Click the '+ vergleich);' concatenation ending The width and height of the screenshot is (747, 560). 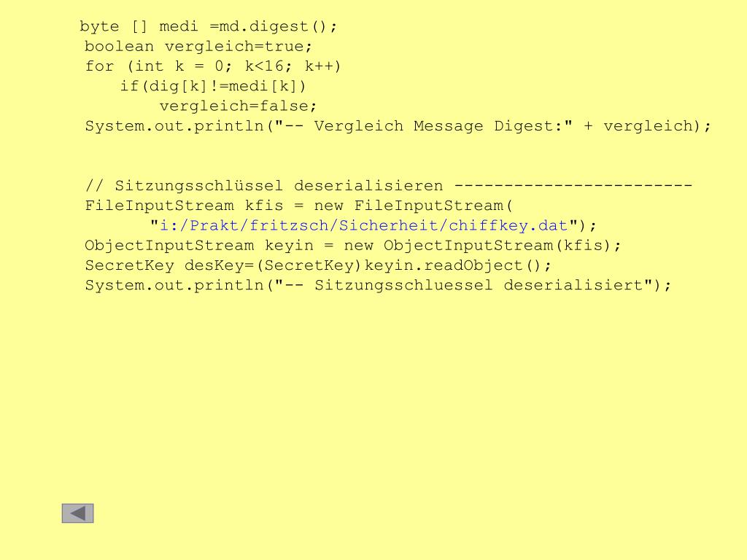tap(647, 126)
